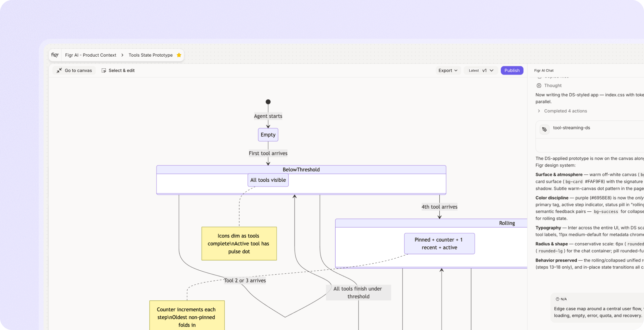Click the Thought brain icon

click(x=539, y=86)
